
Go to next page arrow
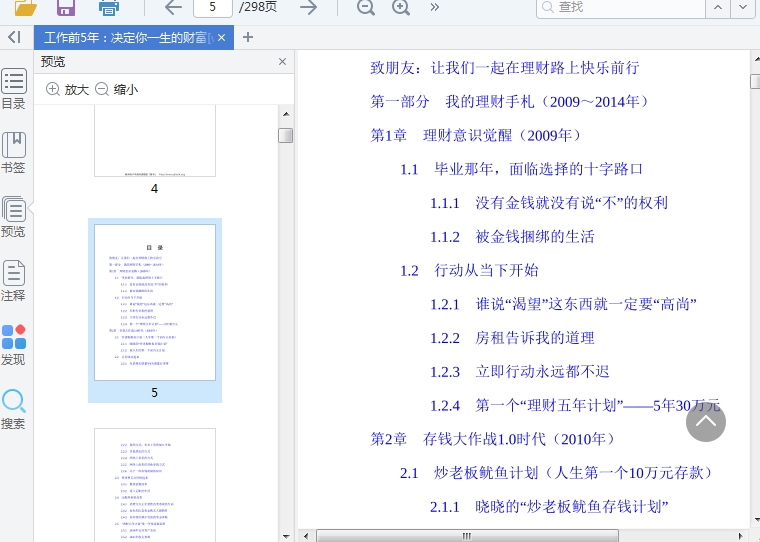pyautogui.click(x=308, y=7)
